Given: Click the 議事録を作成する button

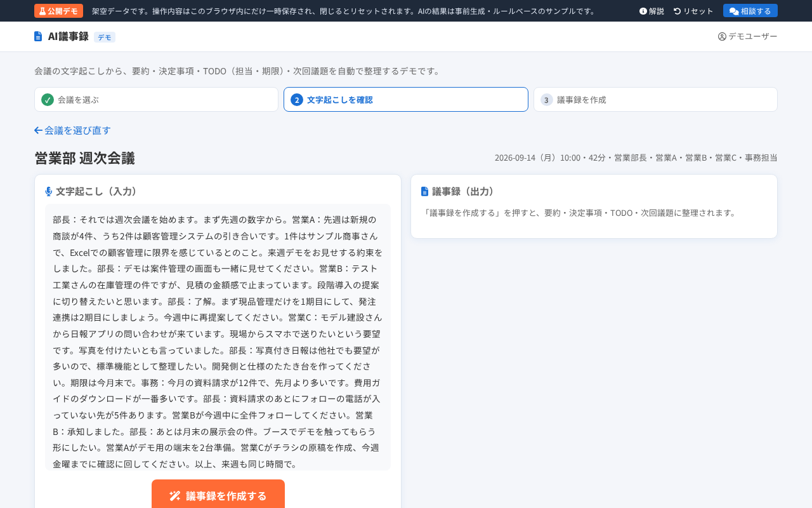Looking at the screenshot, I should coord(218,495).
